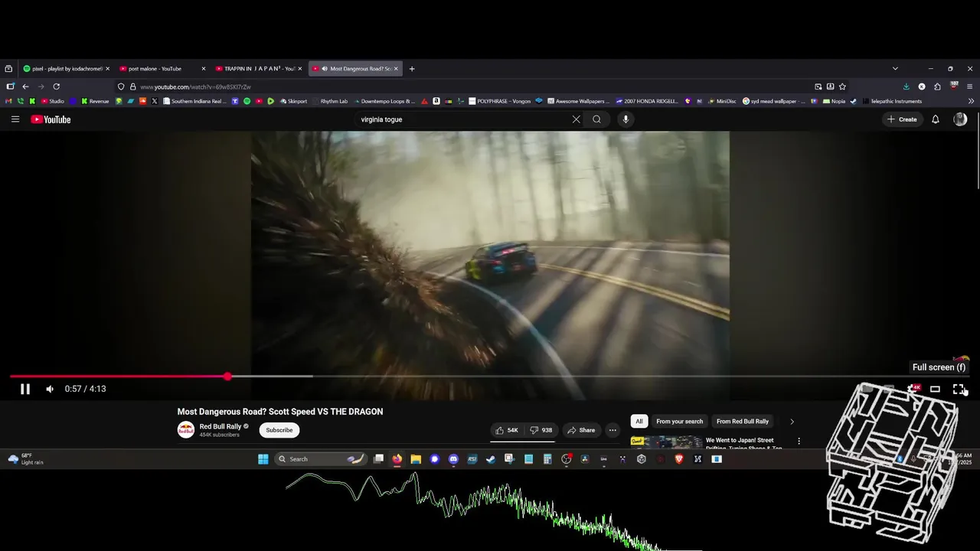Open File Explorer from taskbar
Screen dimensions: 980x551
[x=416, y=459]
